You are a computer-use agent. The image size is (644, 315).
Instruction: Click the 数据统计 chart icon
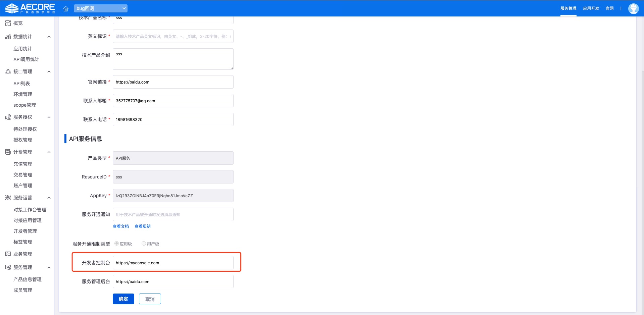[x=8, y=37]
